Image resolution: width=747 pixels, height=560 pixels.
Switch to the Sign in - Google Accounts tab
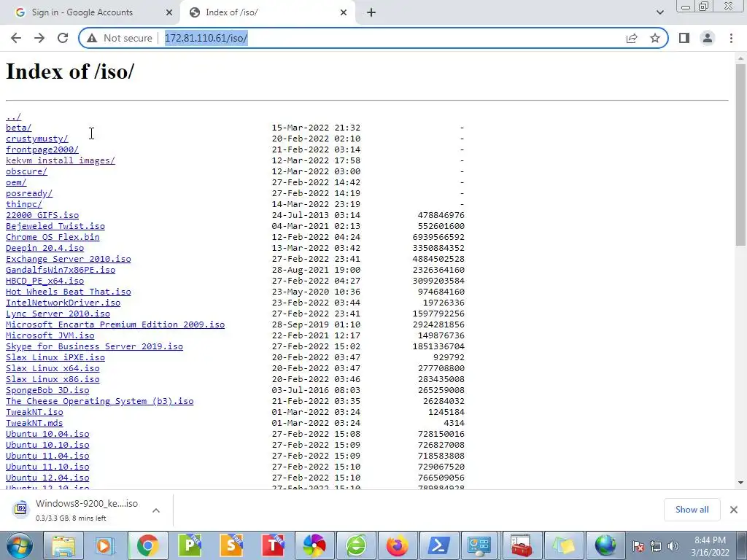90,12
